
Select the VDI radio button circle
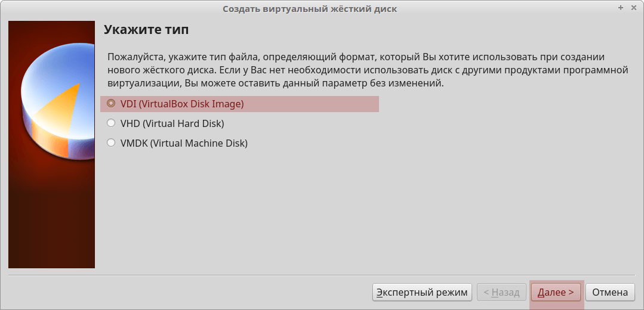[110, 104]
